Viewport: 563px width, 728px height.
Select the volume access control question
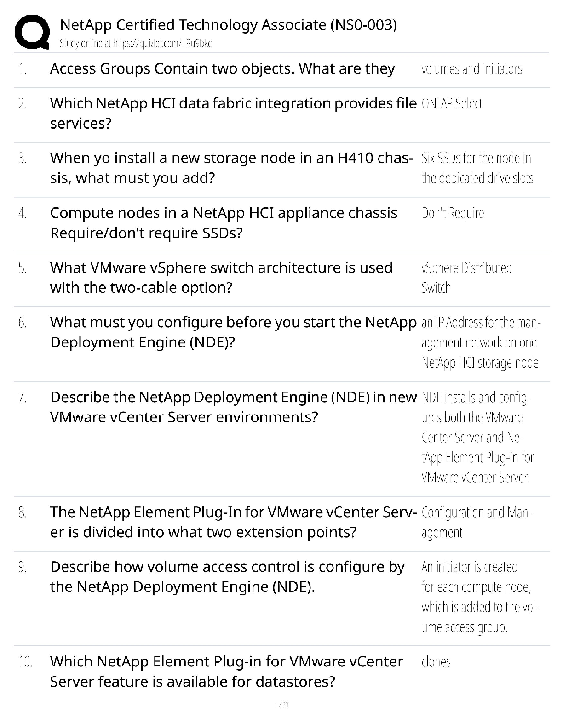[227, 577]
